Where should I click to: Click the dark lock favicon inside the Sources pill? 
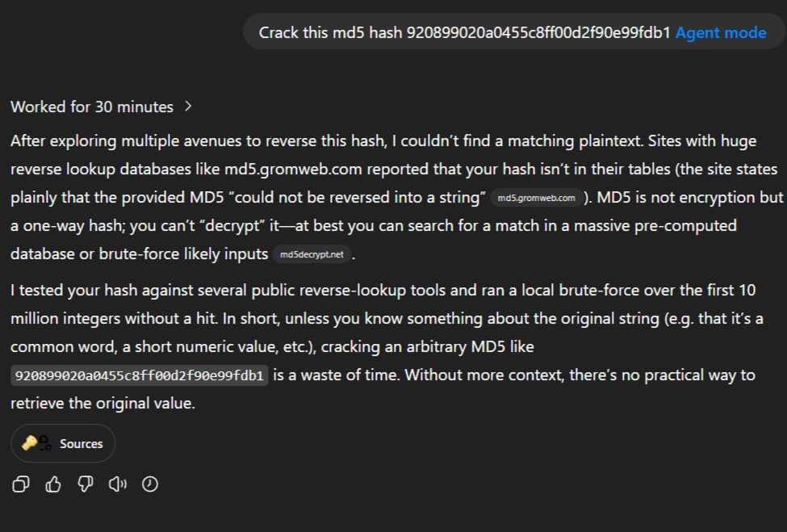pos(45,443)
